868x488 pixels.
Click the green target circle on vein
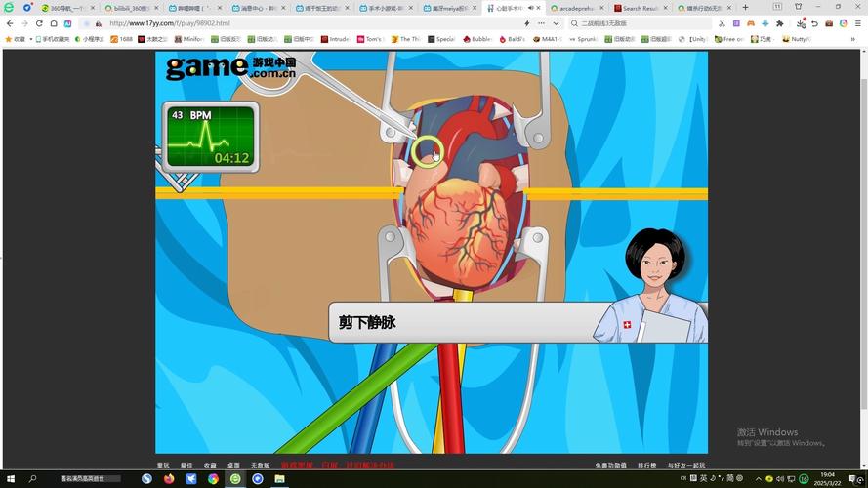tap(427, 151)
